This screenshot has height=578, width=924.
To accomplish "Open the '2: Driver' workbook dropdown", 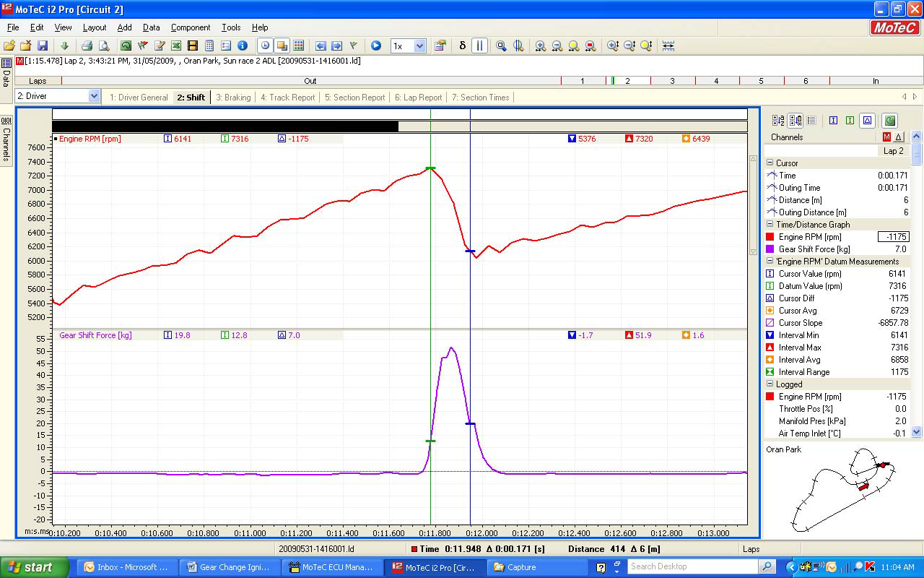I will [94, 96].
